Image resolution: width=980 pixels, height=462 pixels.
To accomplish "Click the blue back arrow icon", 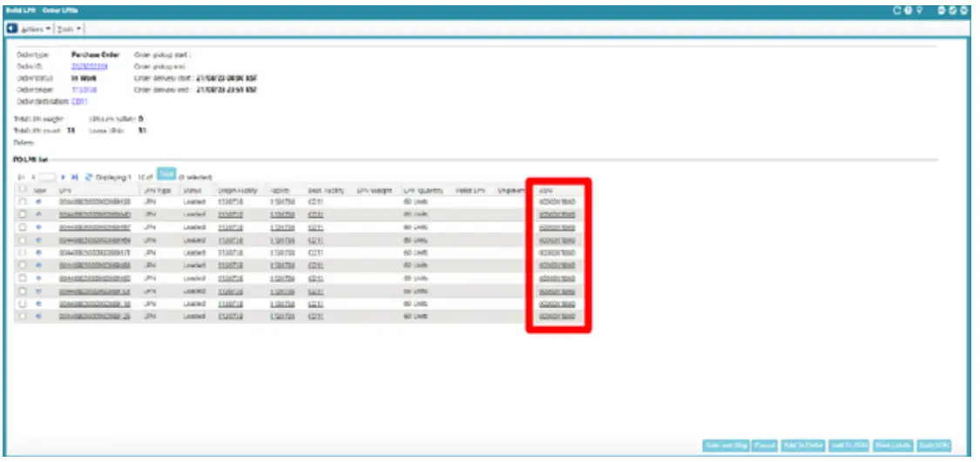I will click(x=11, y=29).
